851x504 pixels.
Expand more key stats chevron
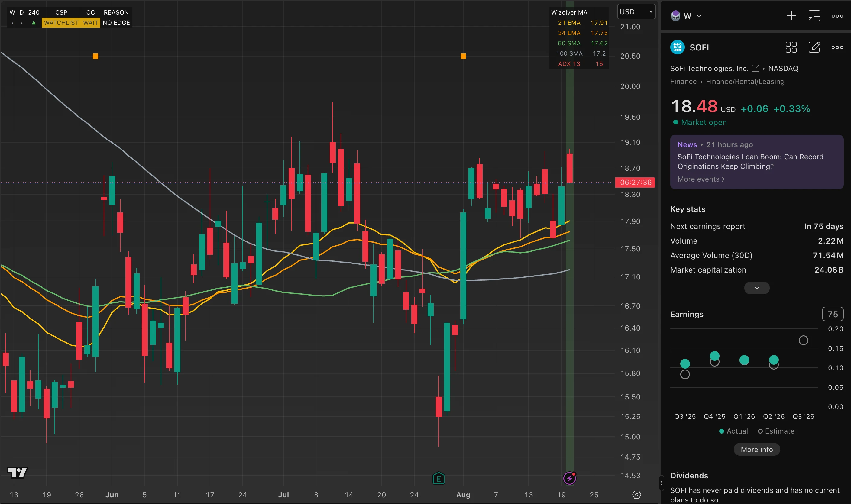pyautogui.click(x=757, y=288)
